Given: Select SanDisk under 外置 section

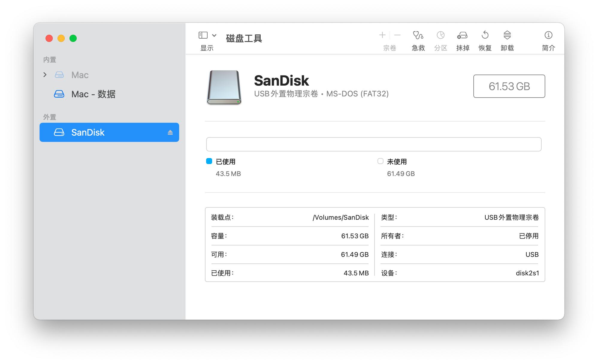Looking at the screenshot, I should [87, 132].
